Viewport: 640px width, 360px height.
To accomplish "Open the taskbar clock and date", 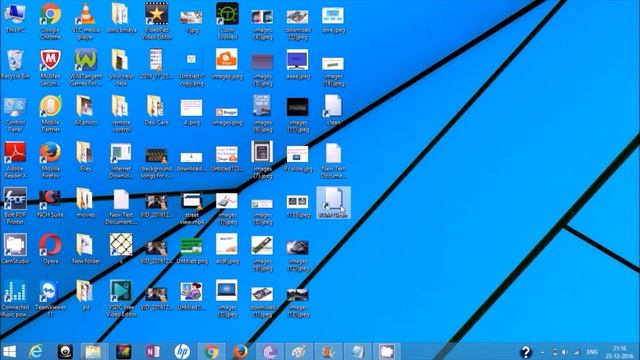I will 619,352.
